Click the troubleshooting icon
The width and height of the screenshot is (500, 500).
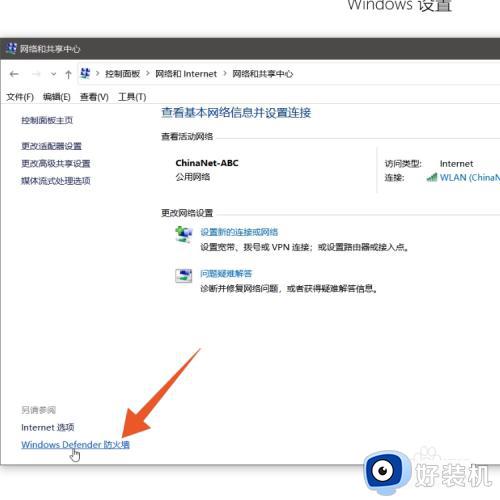(184, 276)
